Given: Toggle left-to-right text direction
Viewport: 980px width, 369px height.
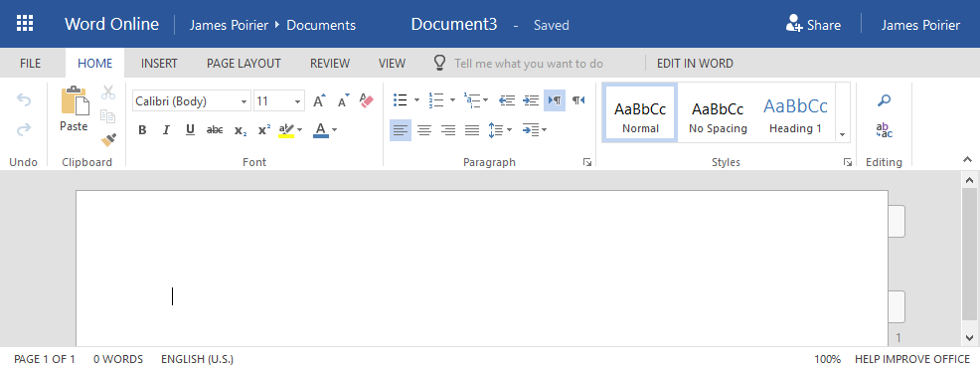Looking at the screenshot, I should pos(555,100).
